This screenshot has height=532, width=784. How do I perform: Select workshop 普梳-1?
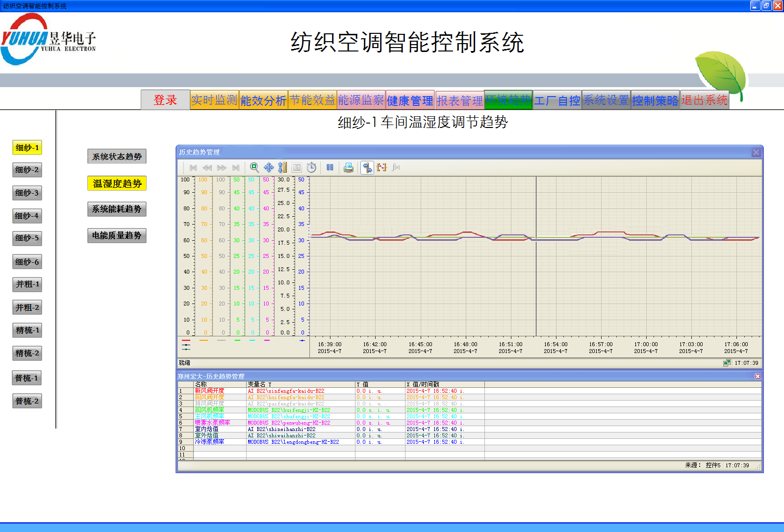[x=27, y=378]
